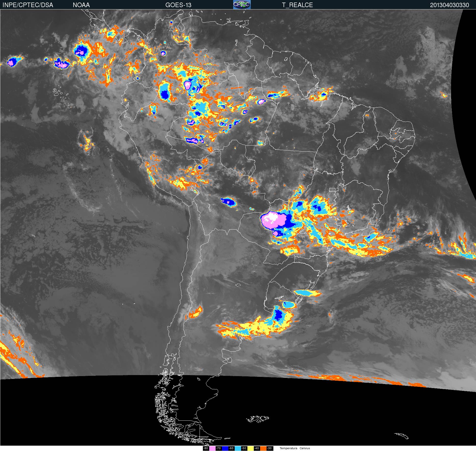This screenshot has height=451, width=476.
Task: Click the Temperatura Celsius legend caption
Action: tap(295, 448)
